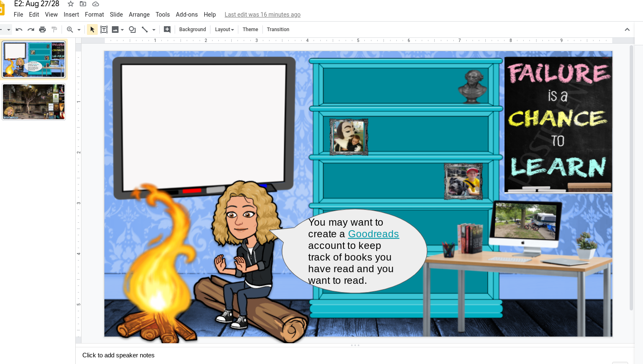Click the move to folder icon
The image size is (643, 364).
click(x=83, y=4)
